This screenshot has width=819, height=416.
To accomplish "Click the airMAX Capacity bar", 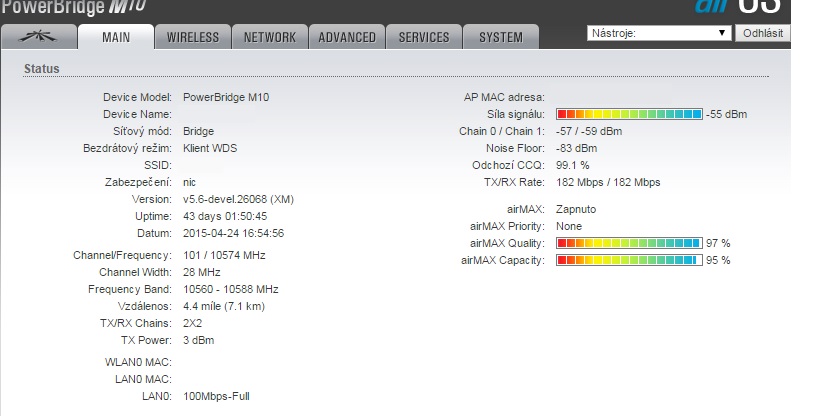I will point(629,260).
